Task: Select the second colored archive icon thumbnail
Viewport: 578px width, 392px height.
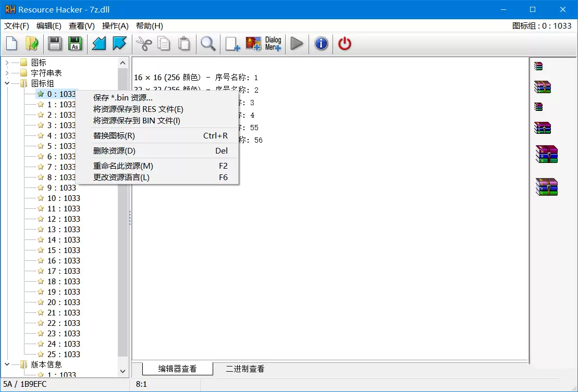Action: 543,87
